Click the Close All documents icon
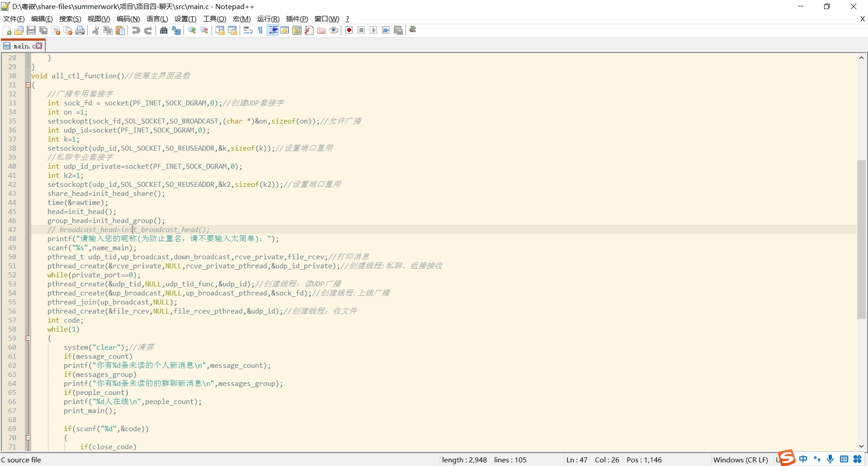This screenshot has width=868, height=466. 68,30
